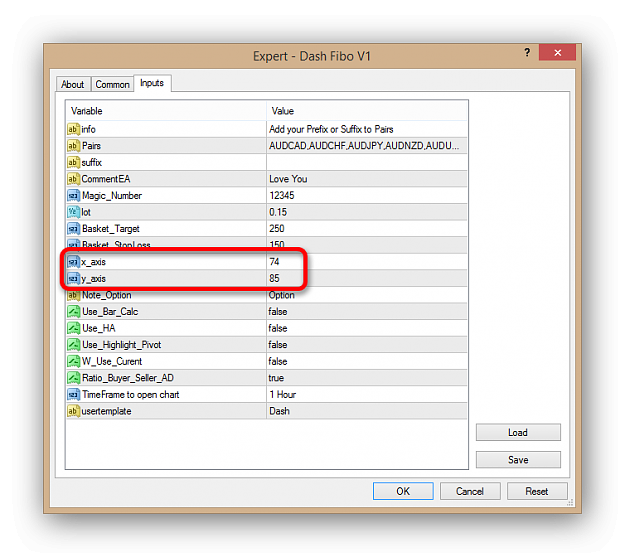Select the CommentEA variable name

[106, 179]
